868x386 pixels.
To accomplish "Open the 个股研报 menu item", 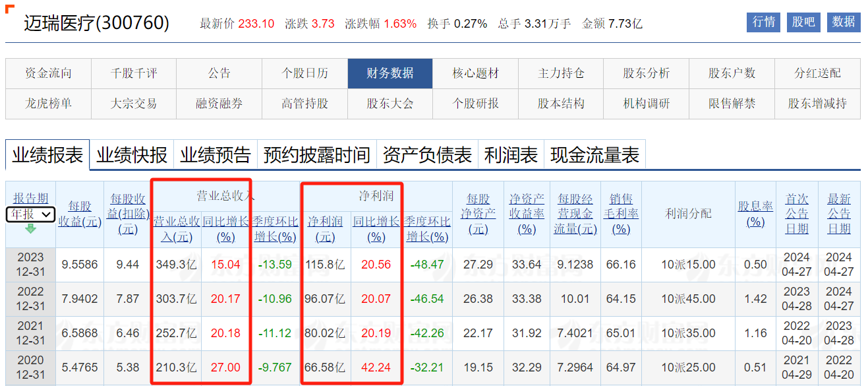I will point(476,104).
